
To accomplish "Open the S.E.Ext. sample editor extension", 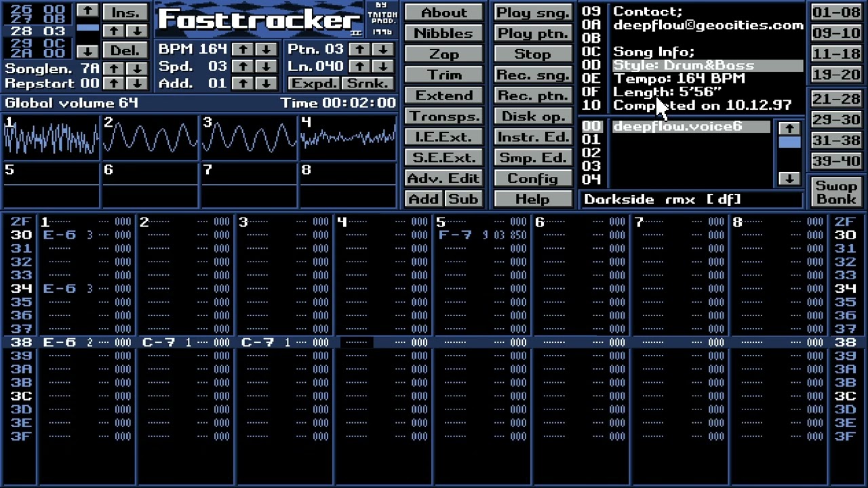I will pyautogui.click(x=444, y=157).
